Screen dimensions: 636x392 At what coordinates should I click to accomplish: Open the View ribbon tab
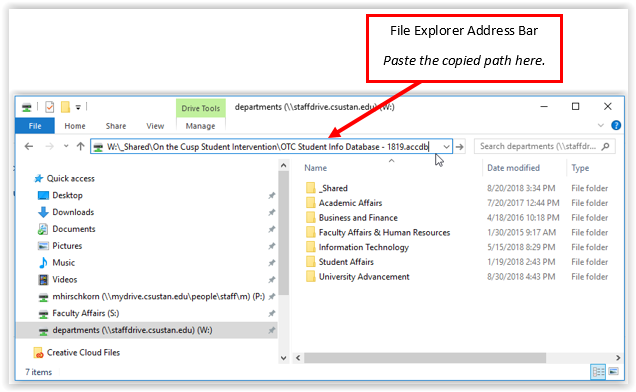click(x=155, y=126)
